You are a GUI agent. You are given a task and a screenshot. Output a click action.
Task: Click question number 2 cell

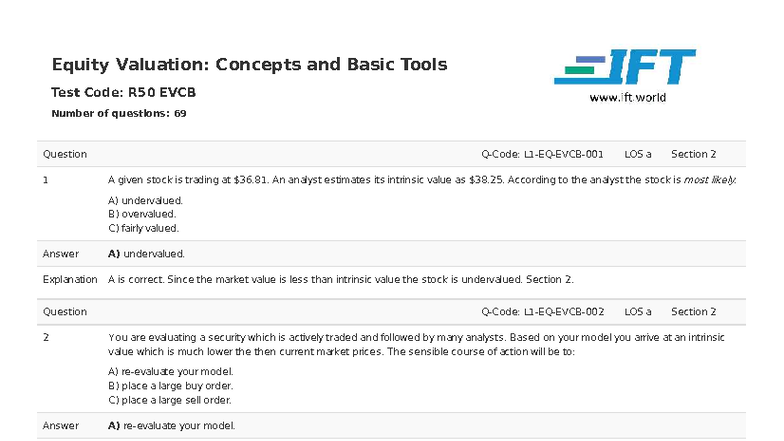point(46,338)
